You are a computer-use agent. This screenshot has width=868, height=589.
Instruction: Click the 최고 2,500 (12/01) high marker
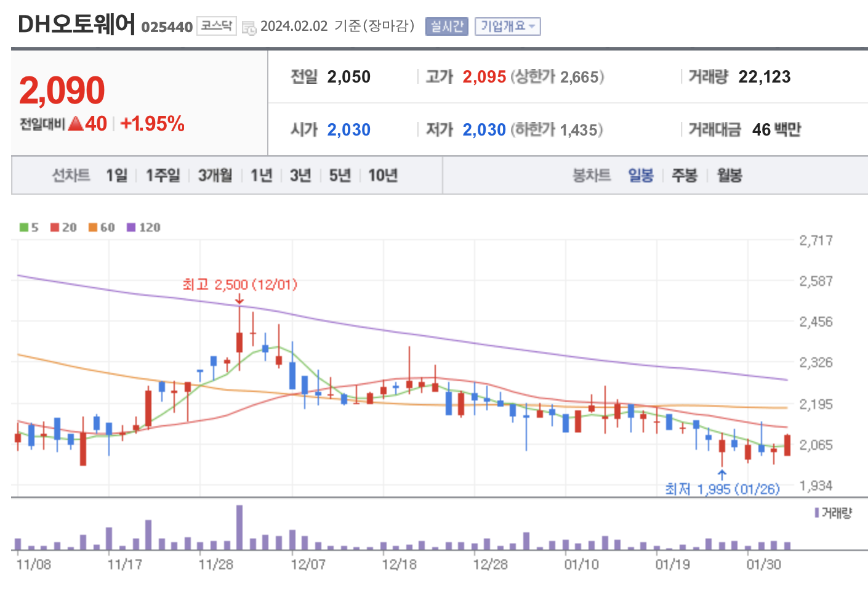(240, 285)
